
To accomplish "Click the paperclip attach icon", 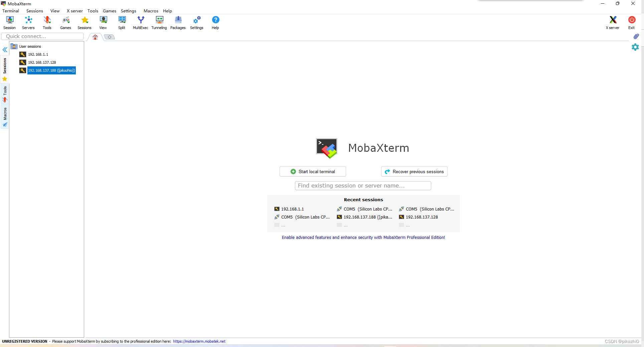I will pyautogui.click(x=636, y=36).
